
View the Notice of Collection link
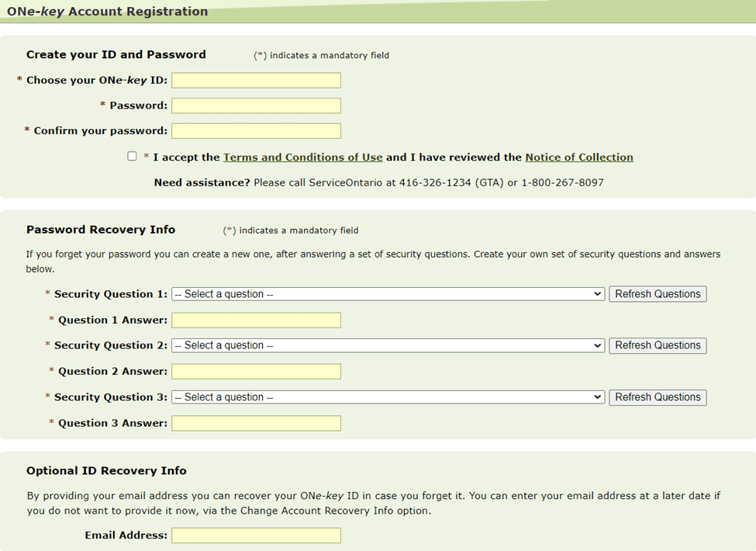point(578,157)
